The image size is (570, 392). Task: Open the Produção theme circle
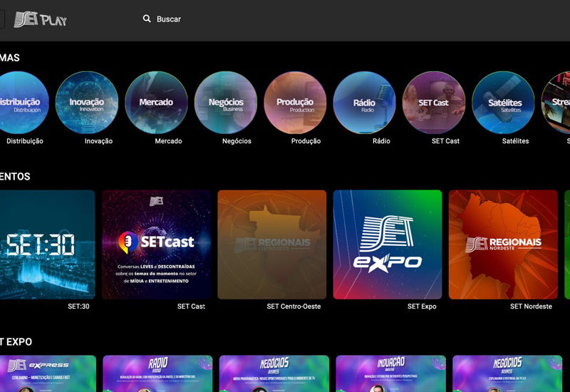pyautogui.click(x=295, y=103)
